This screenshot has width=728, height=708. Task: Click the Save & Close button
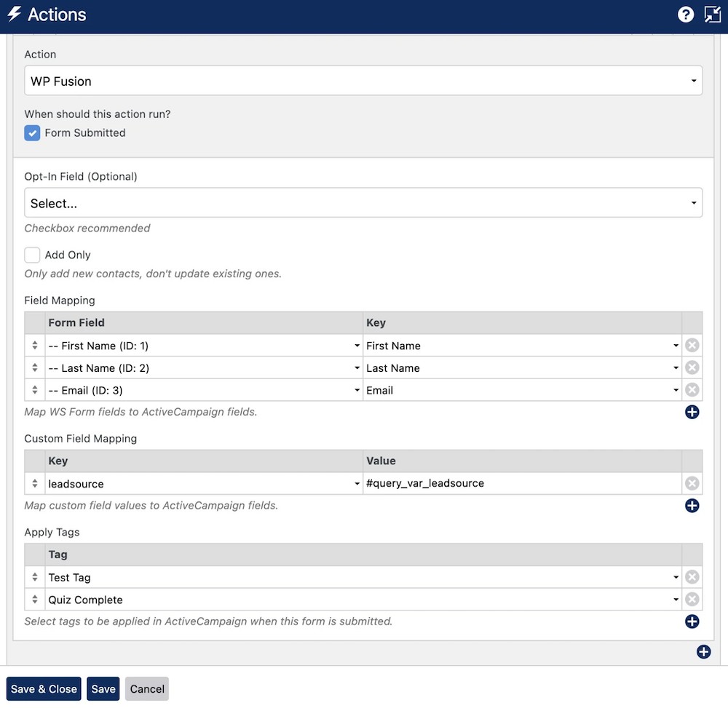(x=43, y=688)
